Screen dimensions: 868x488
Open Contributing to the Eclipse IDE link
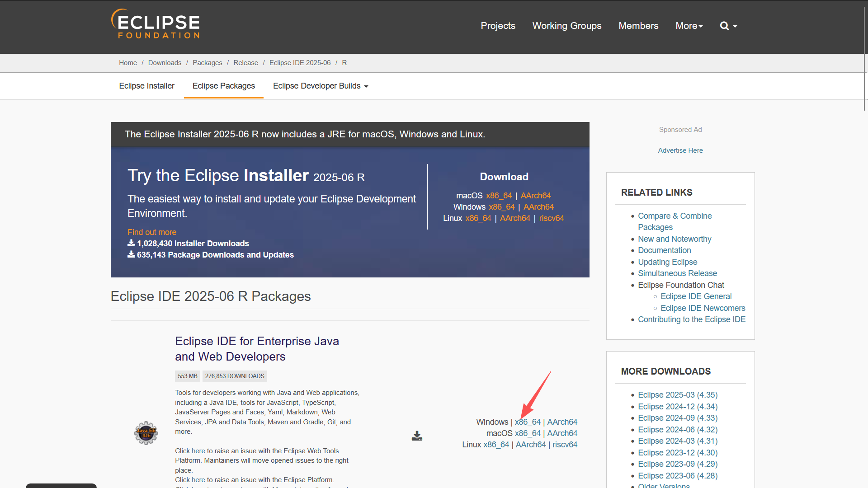pyautogui.click(x=692, y=319)
